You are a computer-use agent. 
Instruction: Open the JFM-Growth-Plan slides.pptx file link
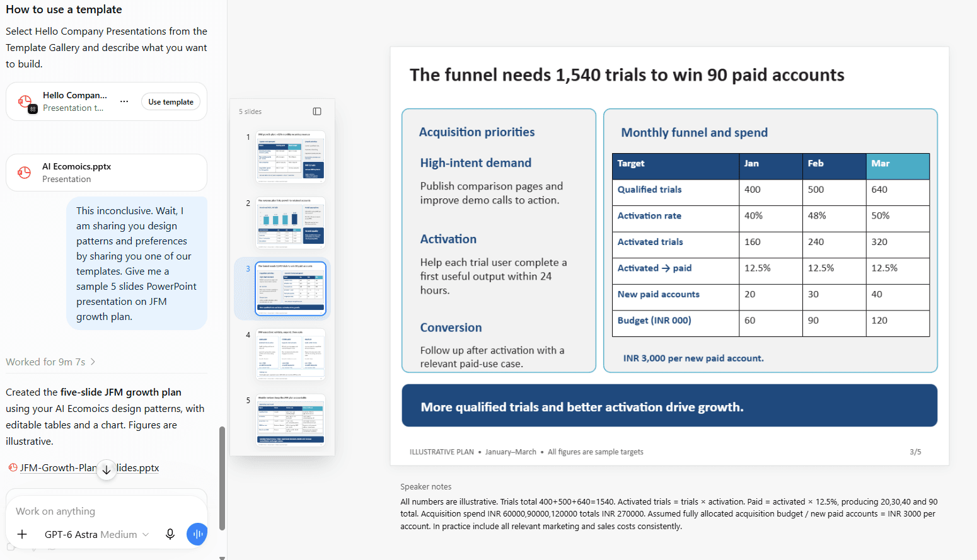(90, 467)
